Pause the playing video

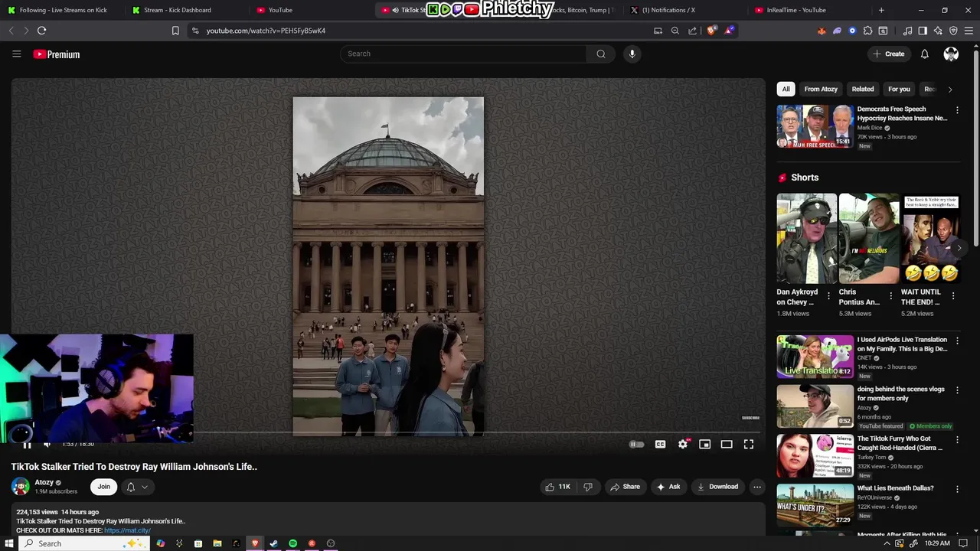(27, 444)
